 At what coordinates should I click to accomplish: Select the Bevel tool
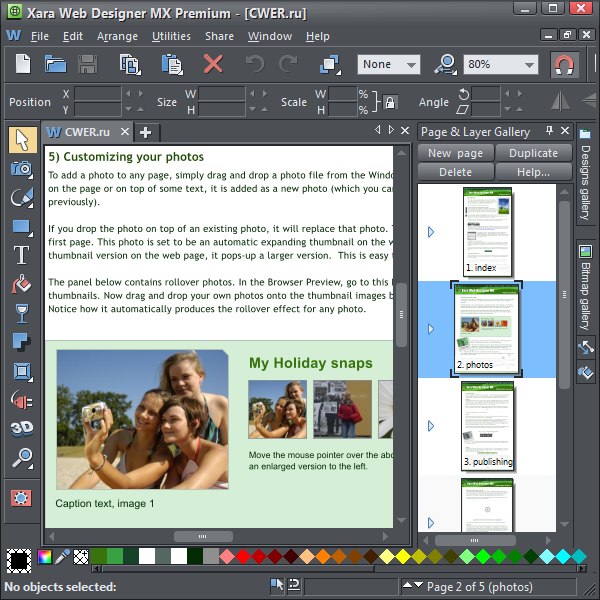coord(22,371)
